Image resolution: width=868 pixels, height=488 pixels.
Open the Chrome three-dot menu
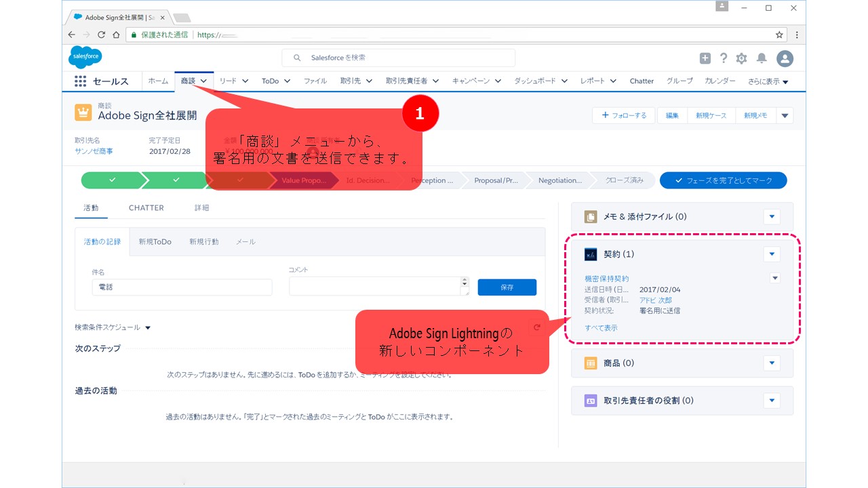[796, 35]
